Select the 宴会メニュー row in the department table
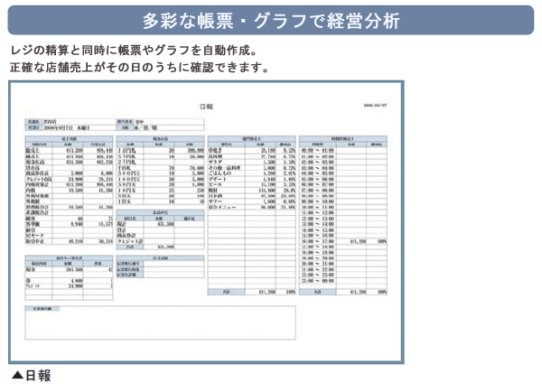The width and height of the screenshot is (542, 392). point(252,207)
